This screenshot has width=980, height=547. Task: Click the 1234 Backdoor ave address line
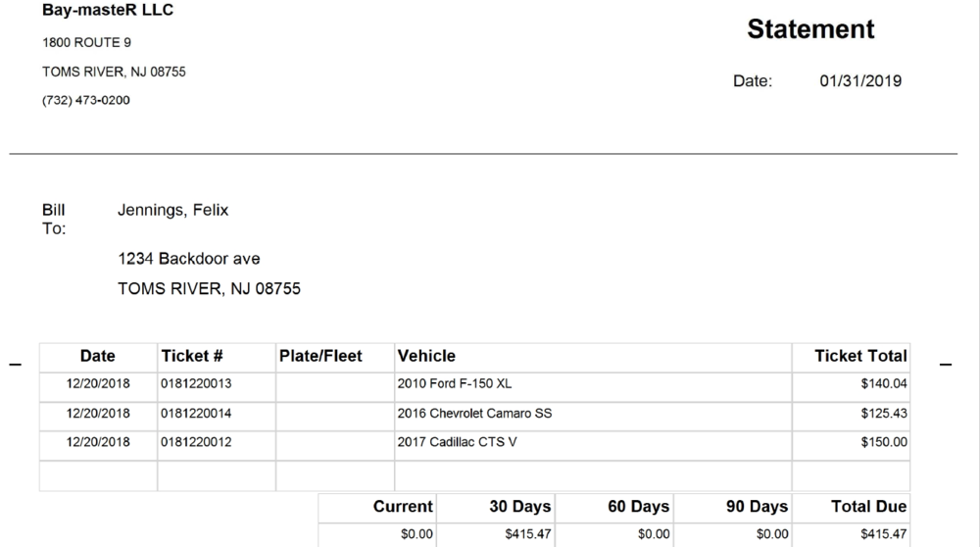click(189, 259)
